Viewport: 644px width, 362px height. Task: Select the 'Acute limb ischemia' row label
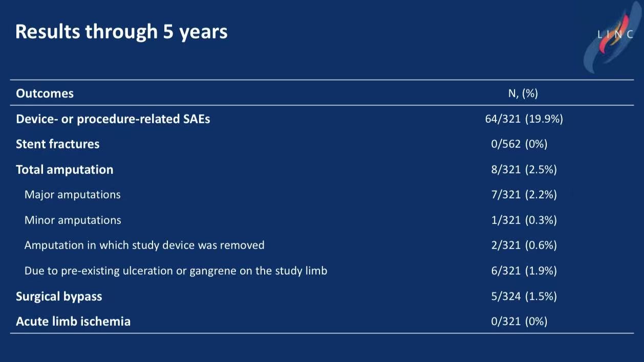73,322
